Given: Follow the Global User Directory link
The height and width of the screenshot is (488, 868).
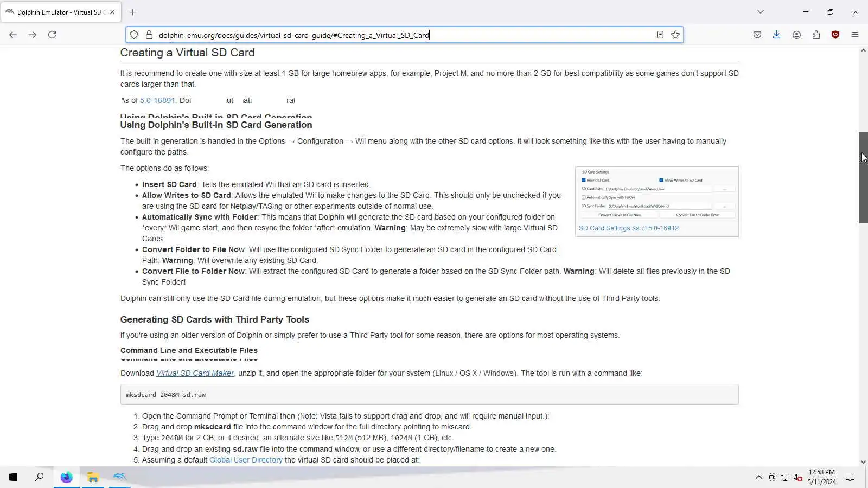Looking at the screenshot, I should [246, 460].
